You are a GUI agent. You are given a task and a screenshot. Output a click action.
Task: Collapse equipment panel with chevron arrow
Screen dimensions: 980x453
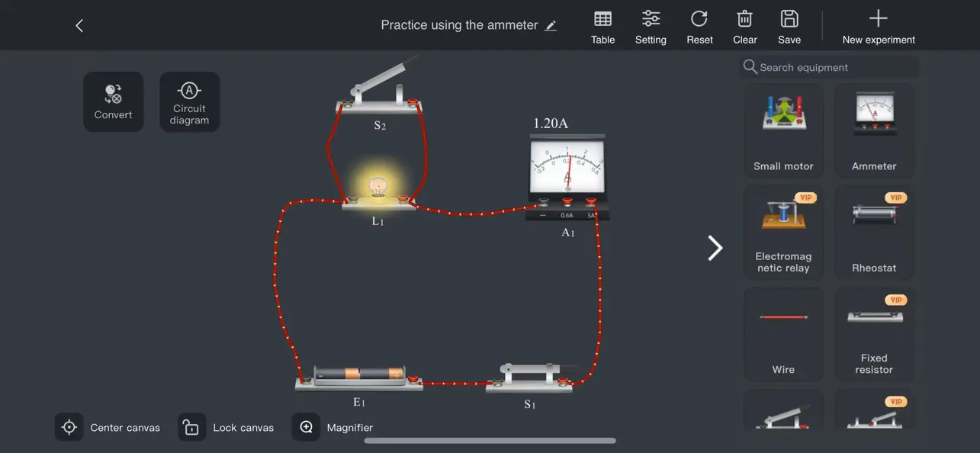[x=715, y=248]
